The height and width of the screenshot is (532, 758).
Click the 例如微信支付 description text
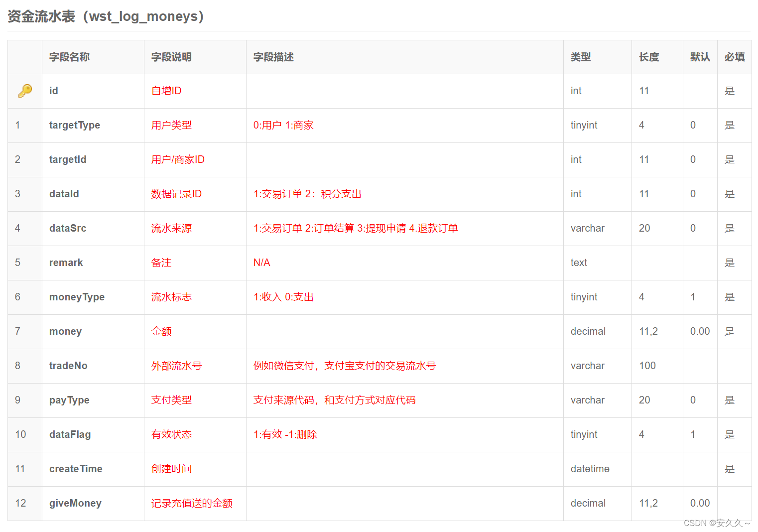[345, 366]
